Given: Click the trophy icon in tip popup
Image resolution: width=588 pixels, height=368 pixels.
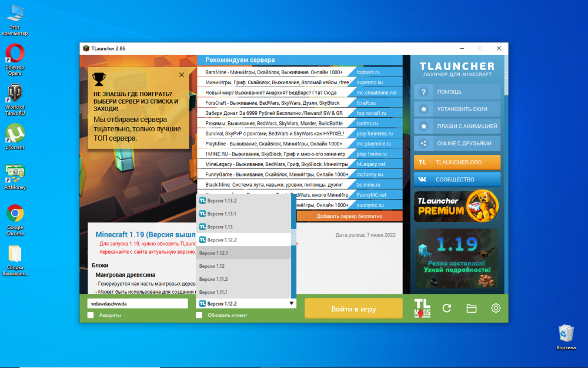Looking at the screenshot, I should click(99, 78).
